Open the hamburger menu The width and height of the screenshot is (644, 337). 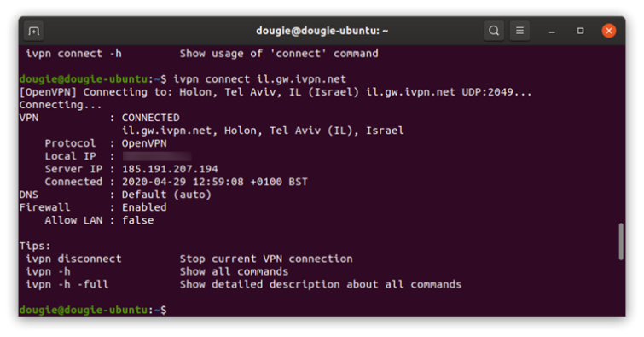pos(519,31)
